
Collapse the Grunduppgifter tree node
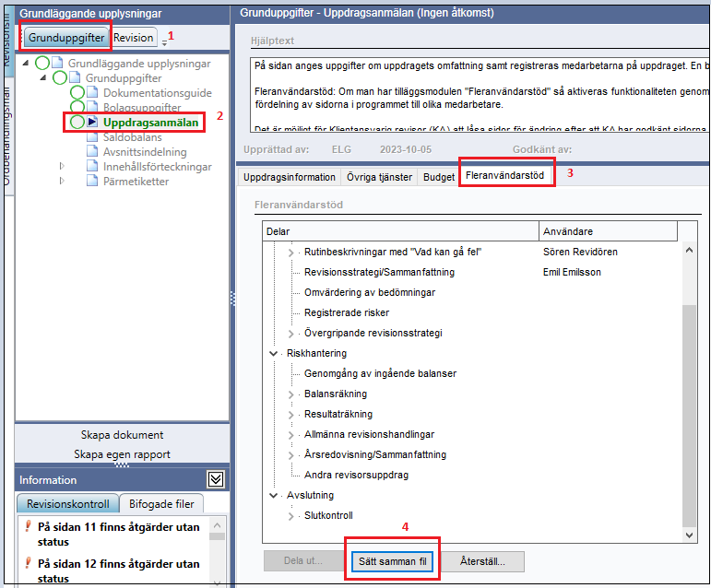point(43,77)
